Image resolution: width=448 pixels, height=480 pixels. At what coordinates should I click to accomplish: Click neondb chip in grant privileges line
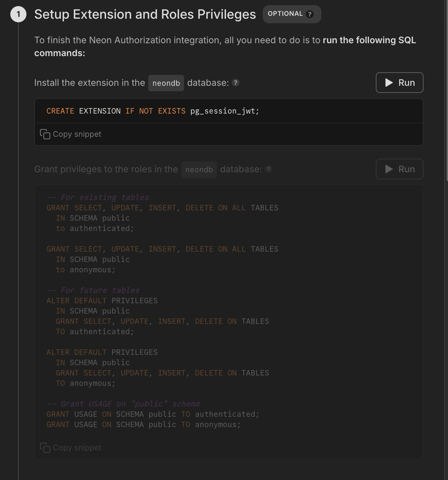coord(199,170)
